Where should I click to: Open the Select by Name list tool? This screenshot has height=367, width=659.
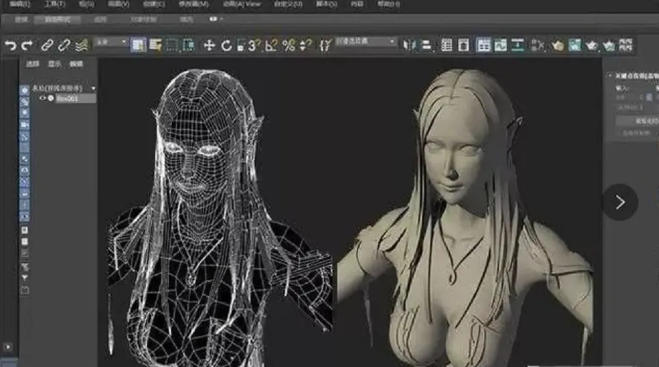pyautogui.click(x=156, y=45)
